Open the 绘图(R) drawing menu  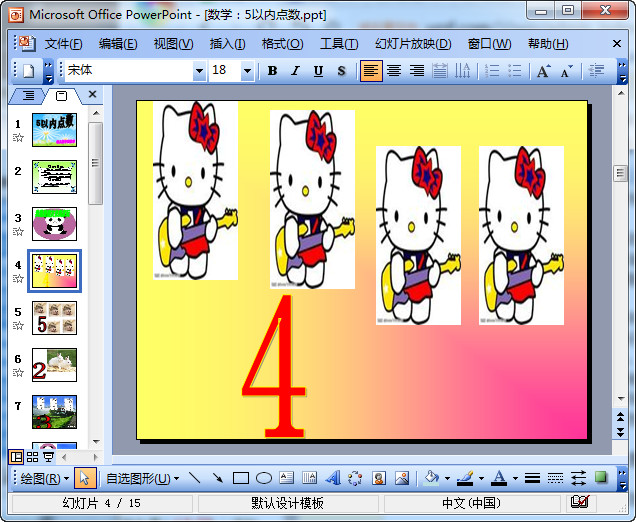[45, 479]
